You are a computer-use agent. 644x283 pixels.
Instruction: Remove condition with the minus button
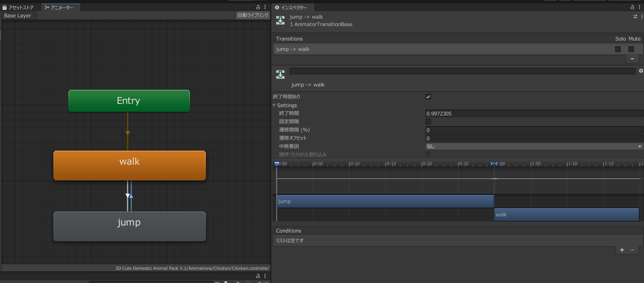click(632, 250)
